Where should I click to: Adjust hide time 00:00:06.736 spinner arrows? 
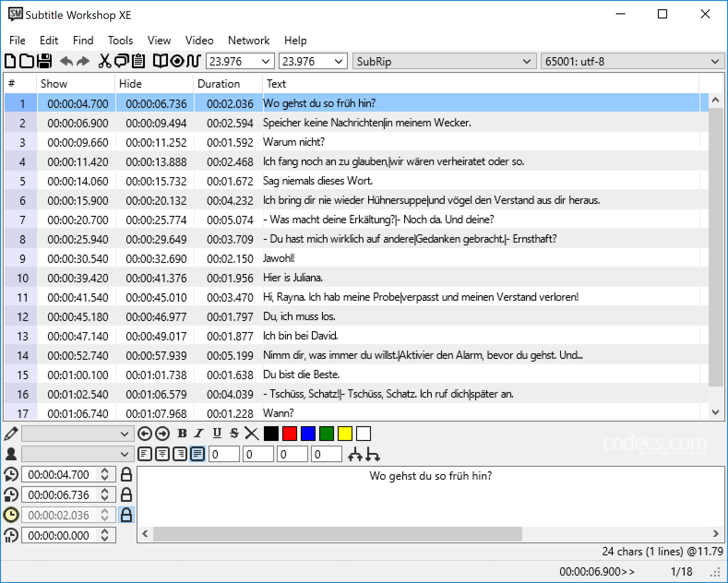105,495
